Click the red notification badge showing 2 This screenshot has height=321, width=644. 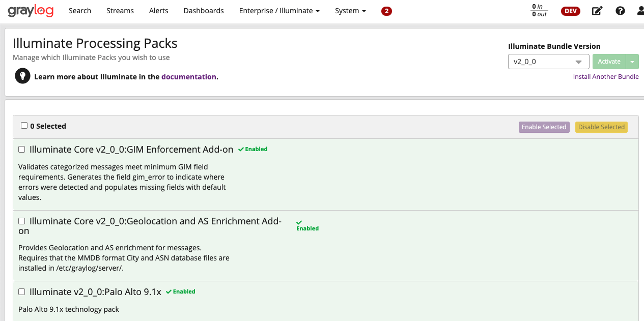click(x=386, y=11)
